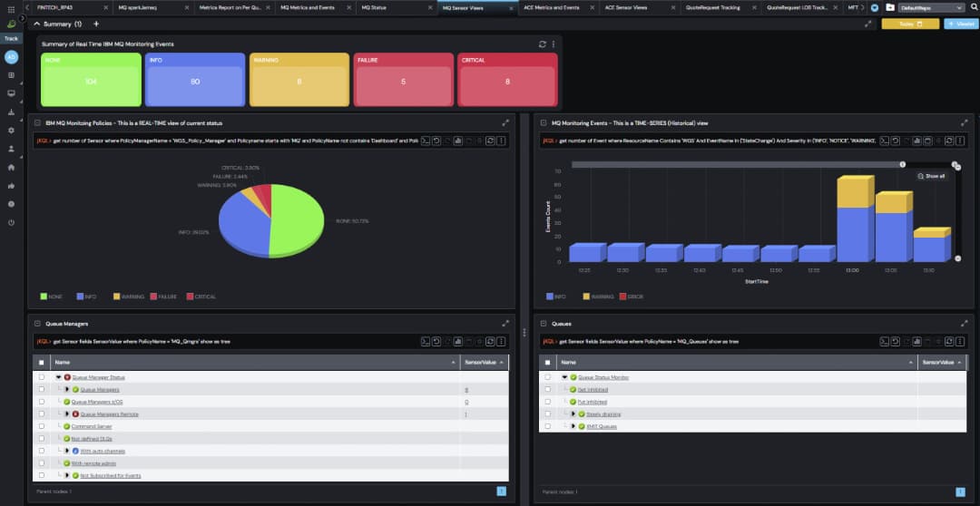Click the thumbs-up icon in left sidebar
The width and height of the screenshot is (980, 506).
click(11, 186)
